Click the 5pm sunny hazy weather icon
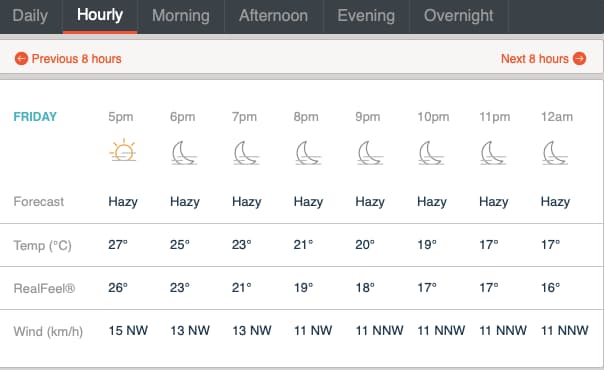 click(x=123, y=150)
